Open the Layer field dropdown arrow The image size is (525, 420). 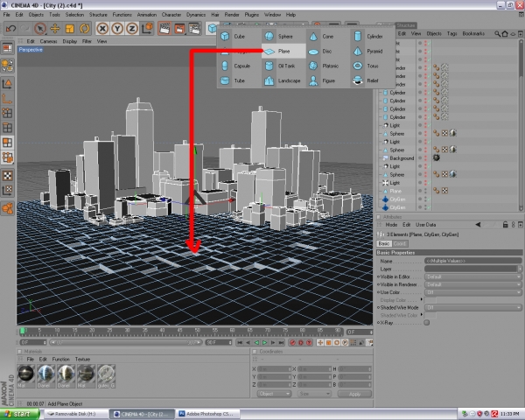tap(520, 269)
